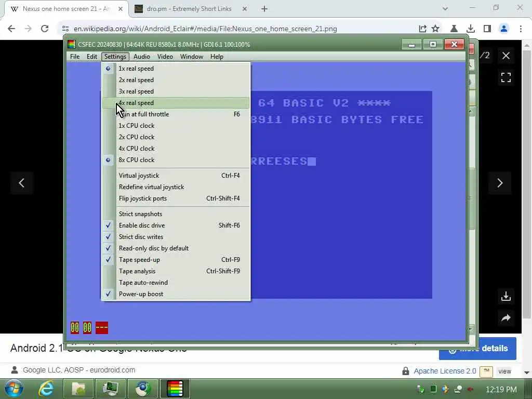Viewport: 532px width, 399px height.
Task: Bookmark this page with star icon
Action: point(435,29)
